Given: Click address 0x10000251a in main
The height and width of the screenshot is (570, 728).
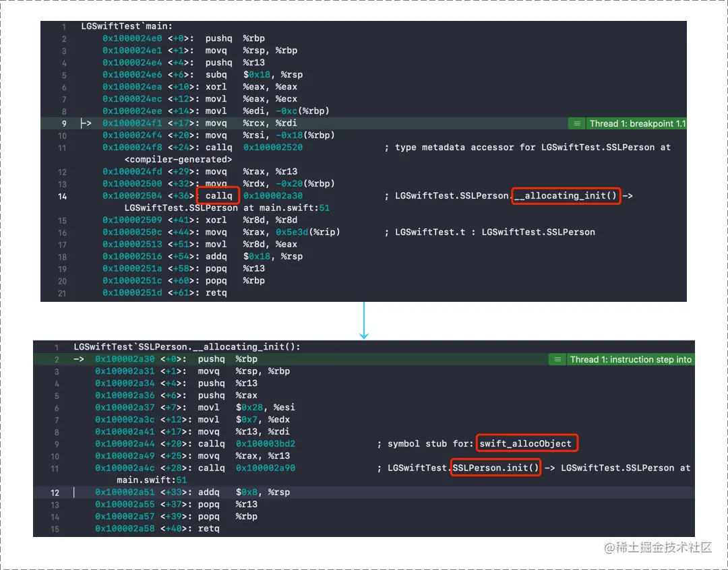Looking at the screenshot, I should (132, 268).
